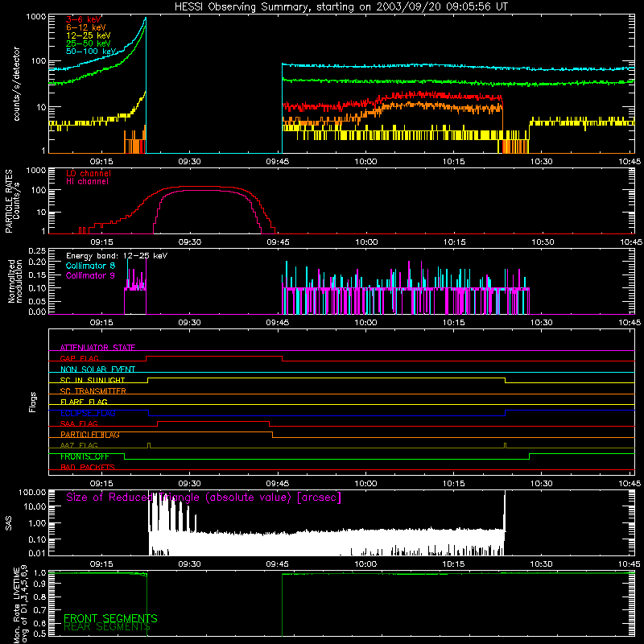Click the Mon. Rate LIVETIME axis label
Screen dimensions: 644x644
pos(21,604)
